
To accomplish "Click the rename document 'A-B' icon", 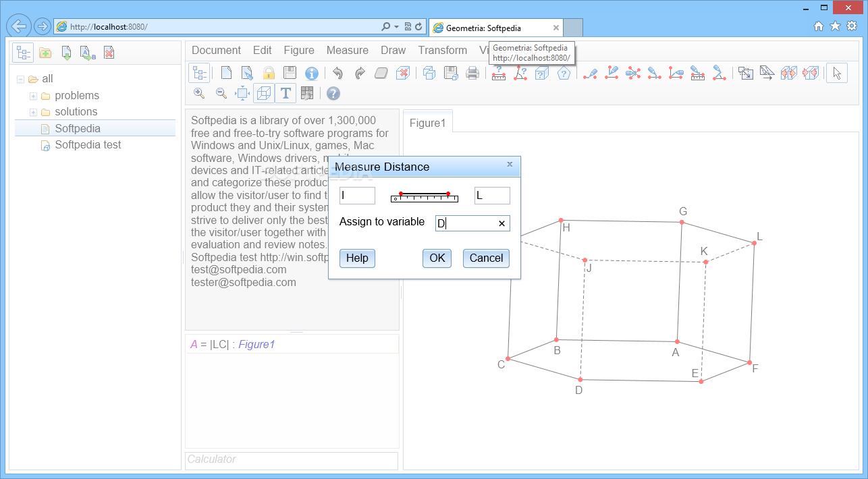I will [88, 53].
